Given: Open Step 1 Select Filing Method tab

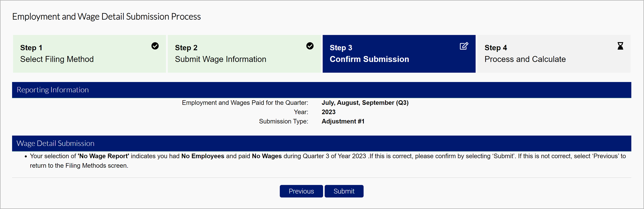Looking at the screenshot, I should tap(89, 54).
